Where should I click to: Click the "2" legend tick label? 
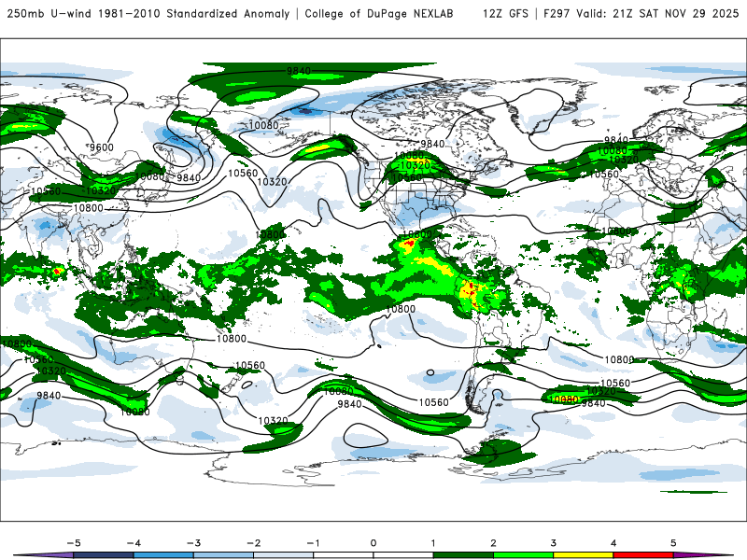pyautogui.click(x=493, y=543)
